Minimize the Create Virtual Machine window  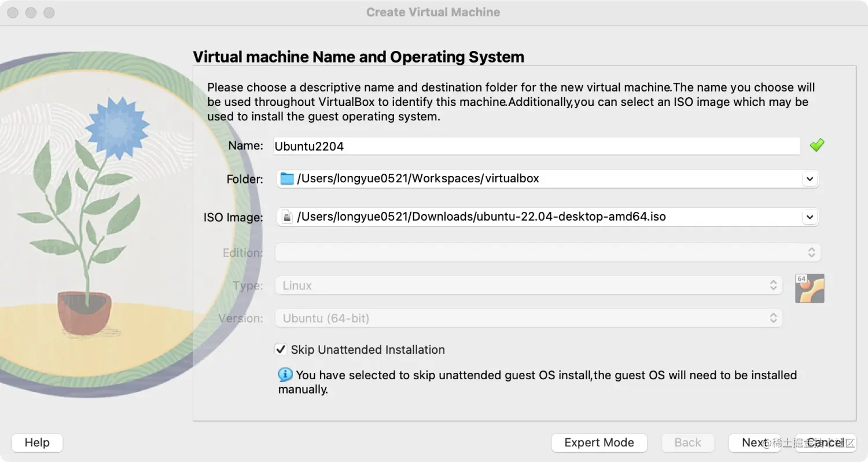click(x=31, y=12)
